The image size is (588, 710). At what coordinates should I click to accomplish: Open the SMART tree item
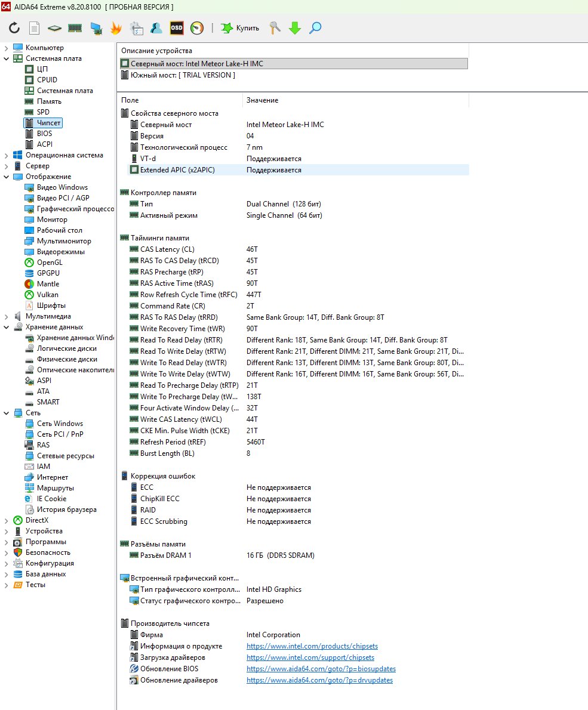point(48,402)
